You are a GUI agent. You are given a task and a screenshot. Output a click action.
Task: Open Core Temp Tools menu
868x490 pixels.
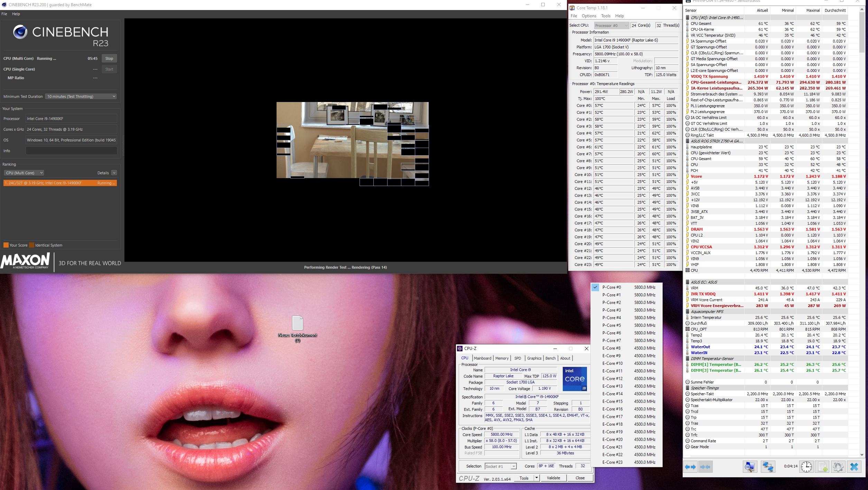point(606,16)
